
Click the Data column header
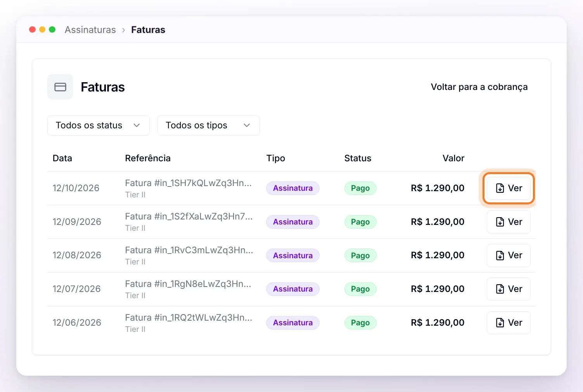62,158
